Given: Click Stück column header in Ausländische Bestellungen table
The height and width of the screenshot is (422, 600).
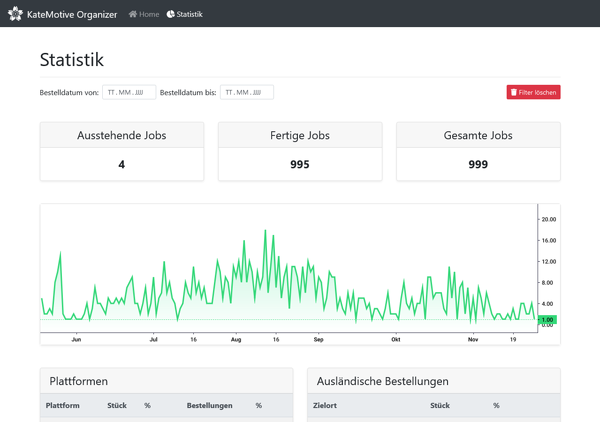Looking at the screenshot, I should pos(440,405).
